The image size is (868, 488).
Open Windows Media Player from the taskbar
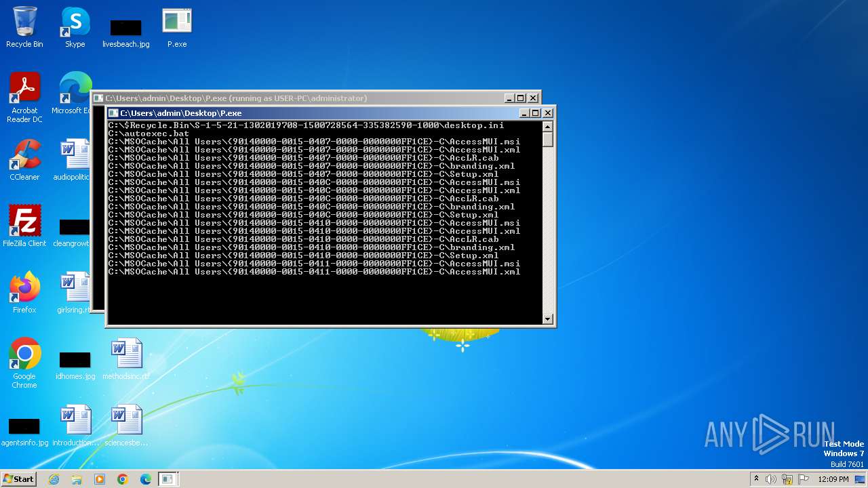[100, 479]
